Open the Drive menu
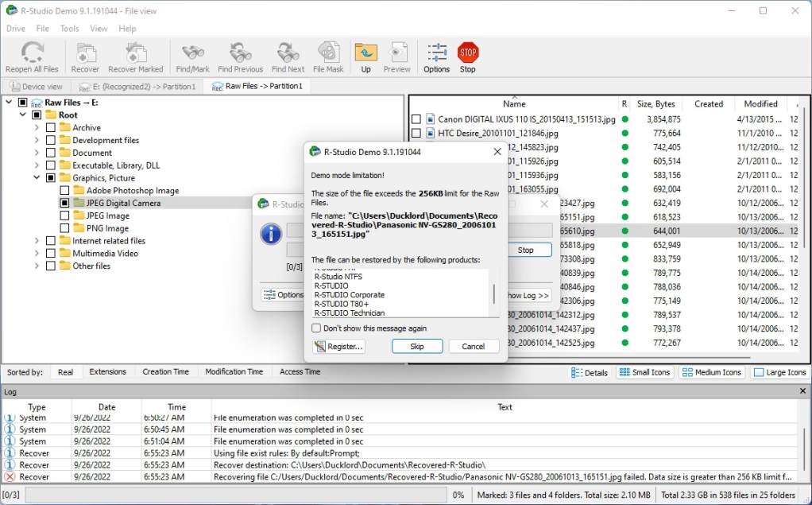Screen dimensions: 812x505 (x=16, y=29)
